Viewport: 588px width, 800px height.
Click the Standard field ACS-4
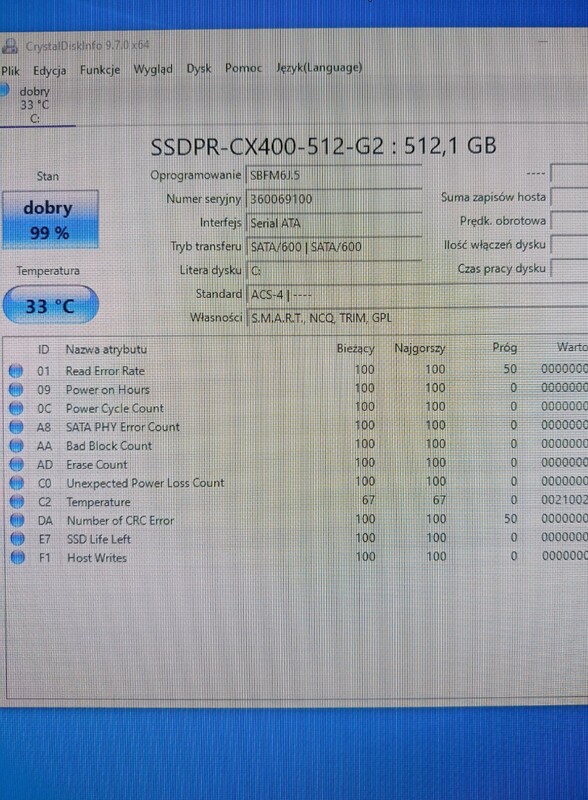[x=418, y=294]
